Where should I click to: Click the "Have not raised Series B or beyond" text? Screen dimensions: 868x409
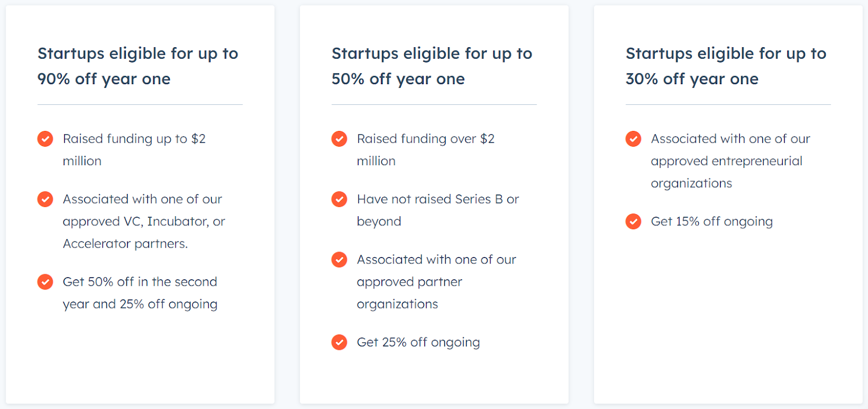click(x=438, y=210)
